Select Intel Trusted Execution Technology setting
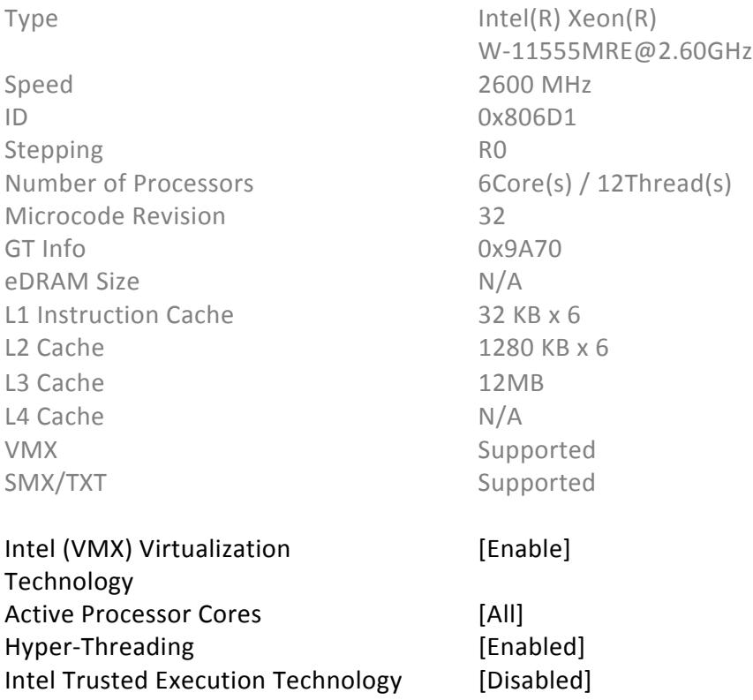 click(x=203, y=681)
